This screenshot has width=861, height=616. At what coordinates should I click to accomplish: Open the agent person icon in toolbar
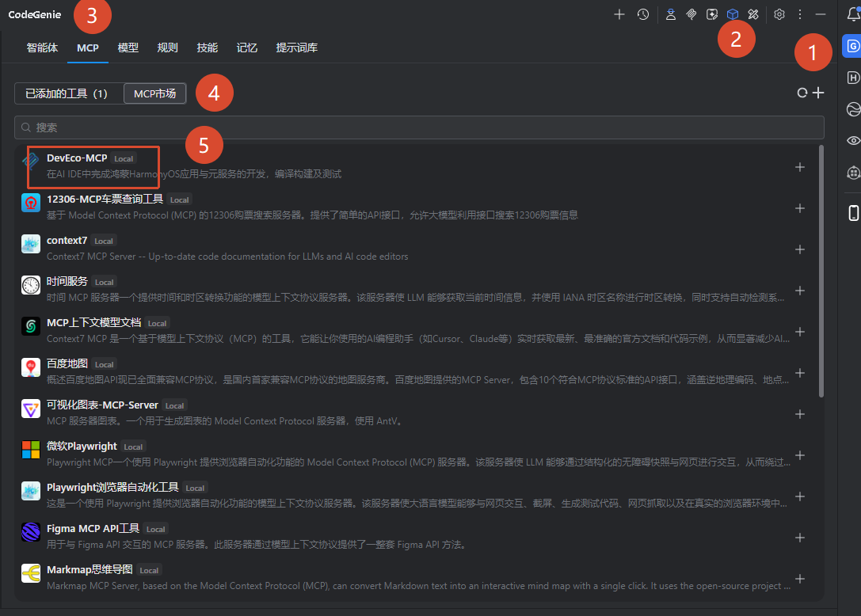[670, 14]
